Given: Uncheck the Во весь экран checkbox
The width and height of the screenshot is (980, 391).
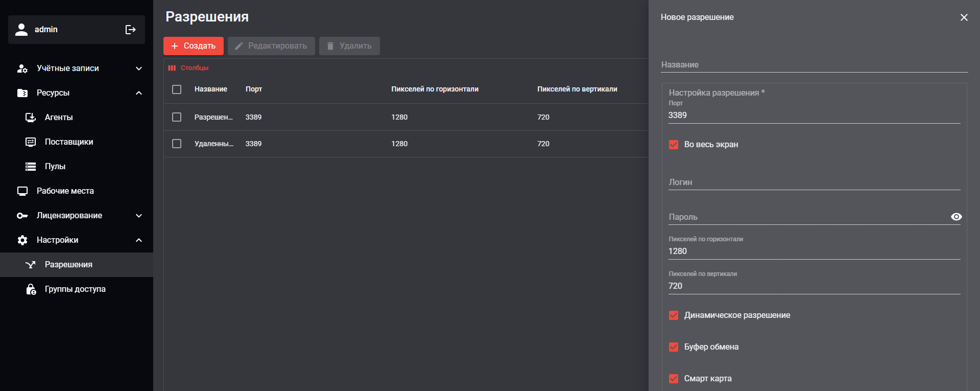Looking at the screenshot, I should [x=674, y=145].
